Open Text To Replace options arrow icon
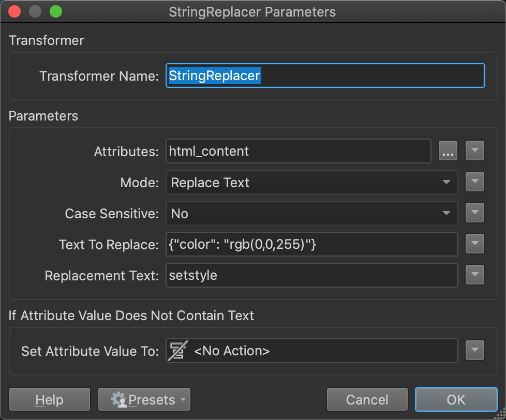This screenshot has height=420, width=506. [474, 244]
